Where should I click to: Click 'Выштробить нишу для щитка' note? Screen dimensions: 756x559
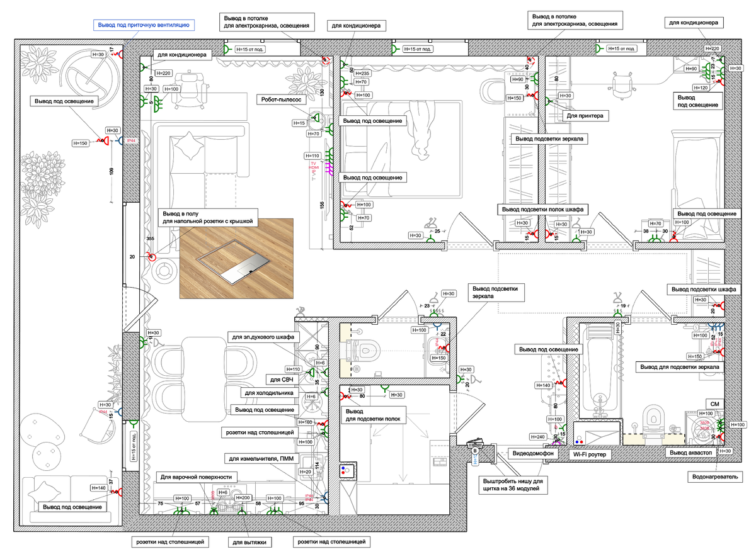pyautogui.click(x=513, y=485)
